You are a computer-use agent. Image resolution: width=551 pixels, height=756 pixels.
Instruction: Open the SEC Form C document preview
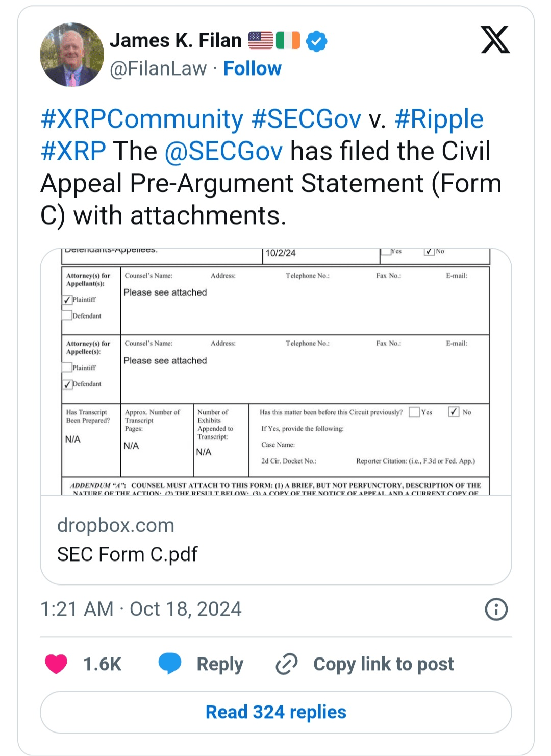[x=275, y=371]
